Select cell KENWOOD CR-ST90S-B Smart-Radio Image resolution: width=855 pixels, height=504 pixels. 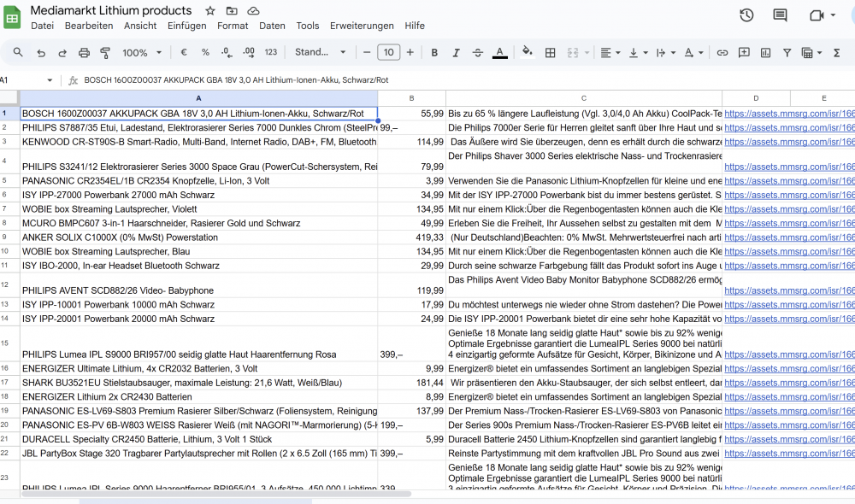point(199,142)
